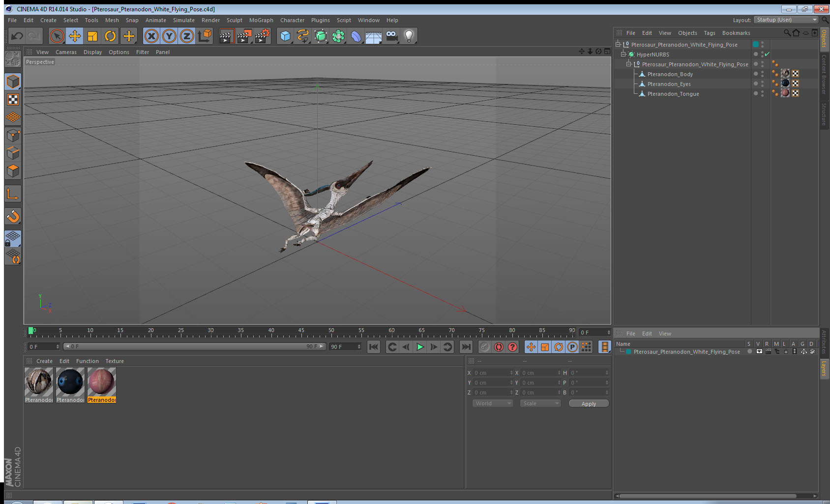Click the Floor environment icon
This screenshot has width=830, height=504.
pos(374,36)
